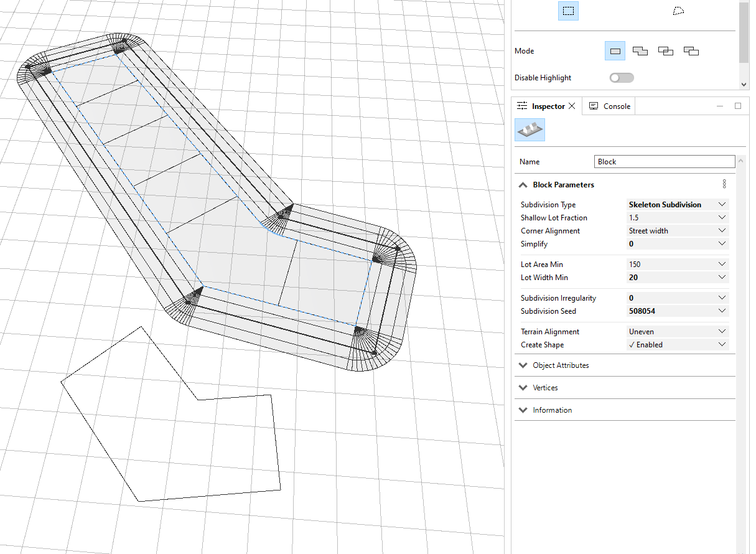Click the Name field containing Block

[665, 162]
